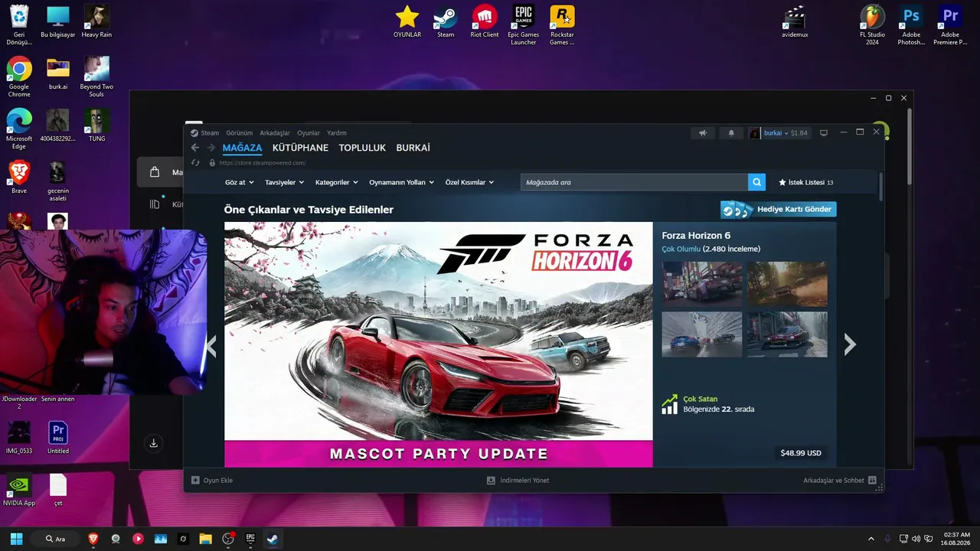Open Adobe Photoshop desktop shortcut
980x551 pixels.
[911, 24]
